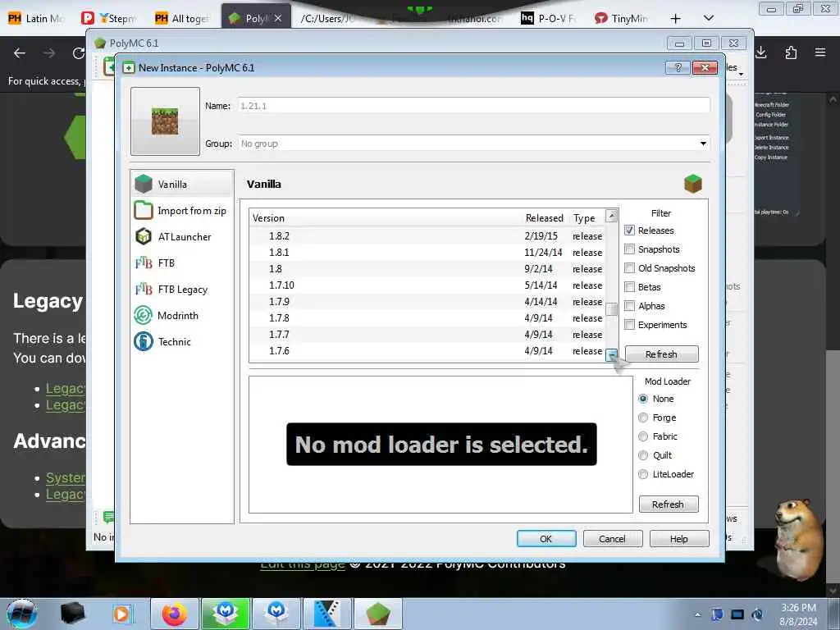Choose Import from zip option
The height and width of the screenshot is (630, 840).
[181, 211]
